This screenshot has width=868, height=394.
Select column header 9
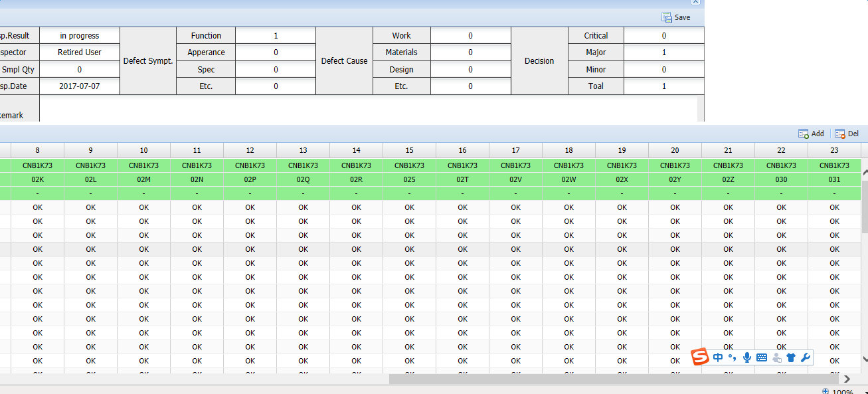coord(90,150)
